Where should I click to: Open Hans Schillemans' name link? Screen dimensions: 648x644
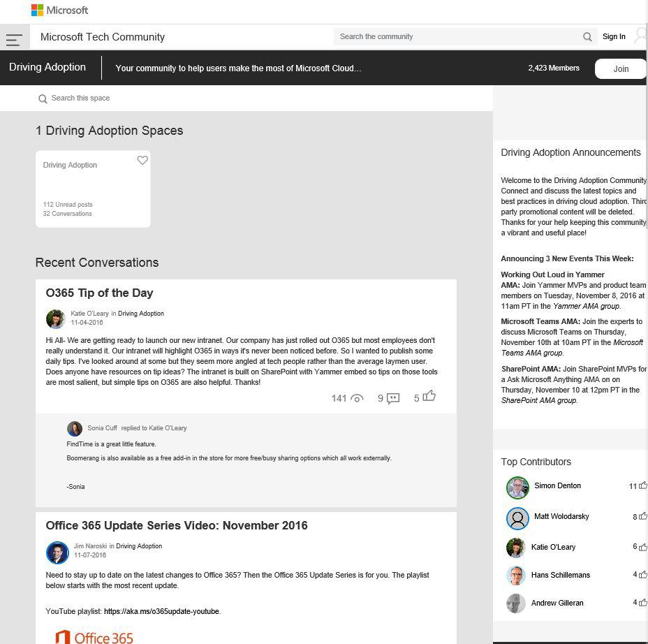pyautogui.click(x=561, y=575)
